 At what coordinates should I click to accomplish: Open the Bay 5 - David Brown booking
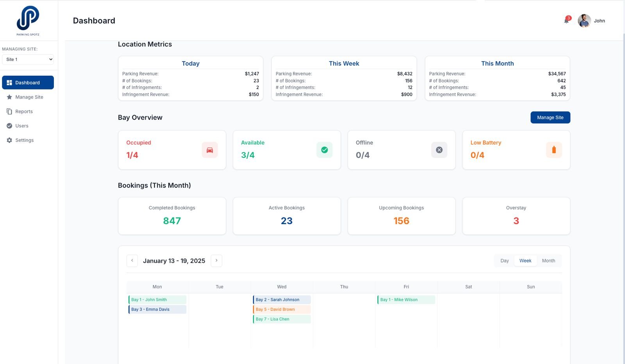[x=282, y=309]
